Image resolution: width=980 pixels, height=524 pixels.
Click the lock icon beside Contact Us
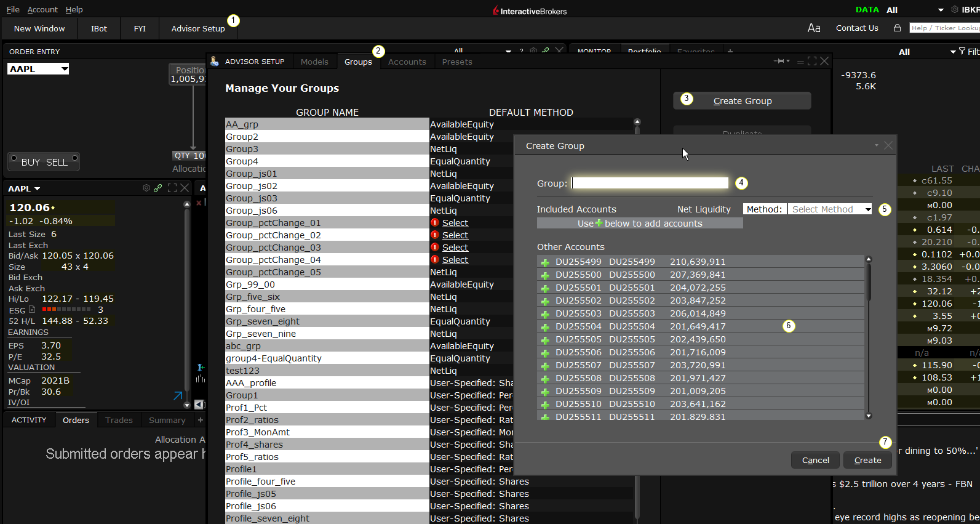[897, 28]
